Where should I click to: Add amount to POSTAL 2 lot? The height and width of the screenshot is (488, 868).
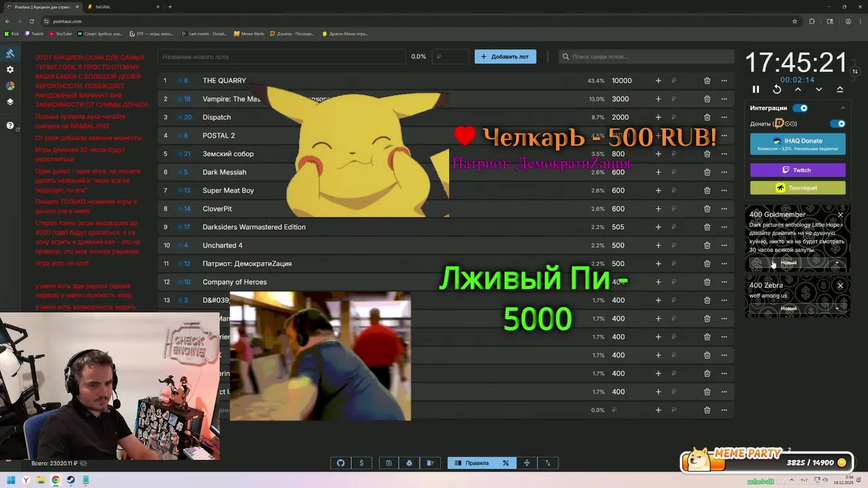click(x=658, y=136)
